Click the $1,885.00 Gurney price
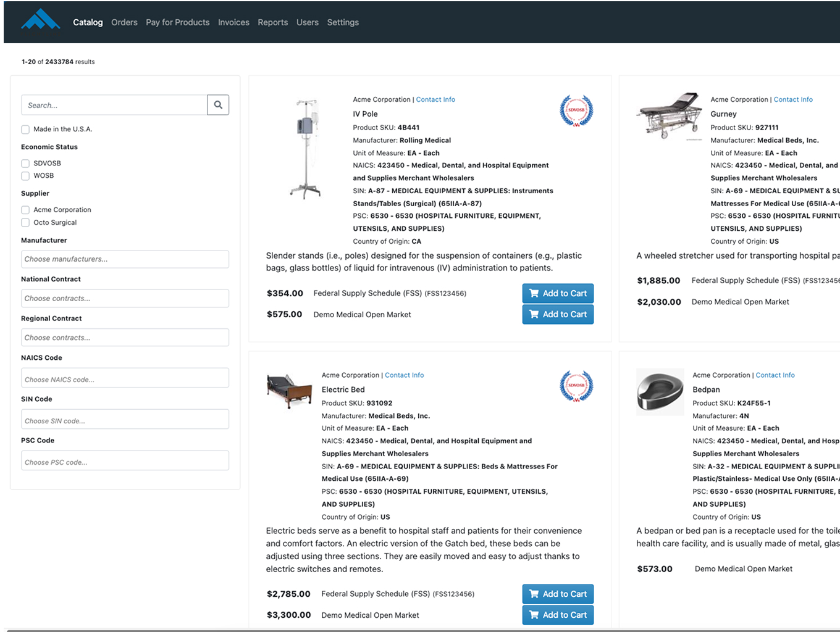This screenshot has width=840, height=632. [658, 280]
